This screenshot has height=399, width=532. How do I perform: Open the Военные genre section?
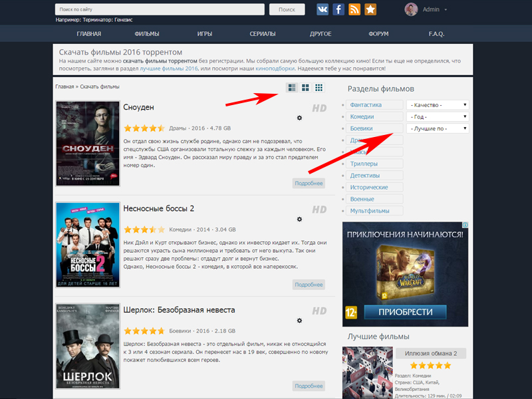pyautogui.click(x=374, y=199)
